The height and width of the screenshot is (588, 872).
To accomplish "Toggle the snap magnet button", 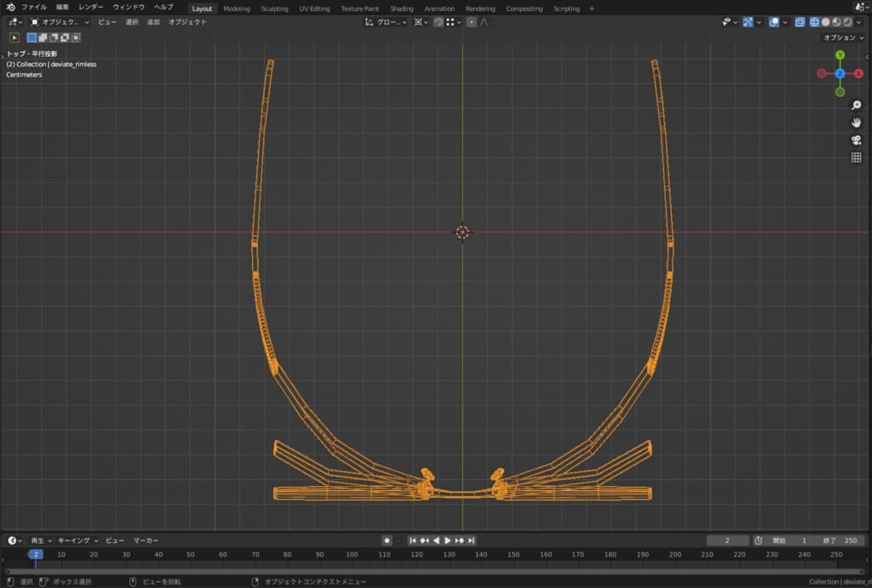I will pyautogui.click(x=438, y=22).
